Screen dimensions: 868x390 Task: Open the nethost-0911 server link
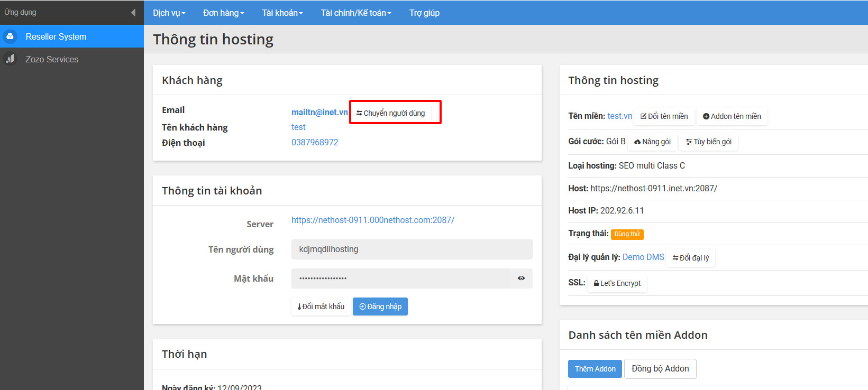tap(373, 220)
